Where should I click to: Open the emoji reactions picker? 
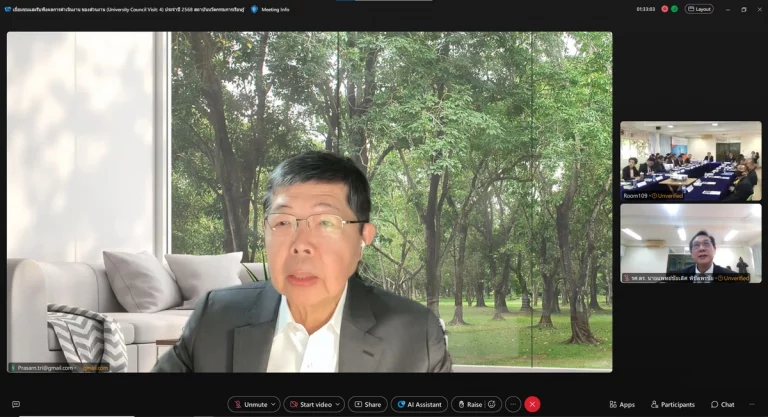(492, 404)
